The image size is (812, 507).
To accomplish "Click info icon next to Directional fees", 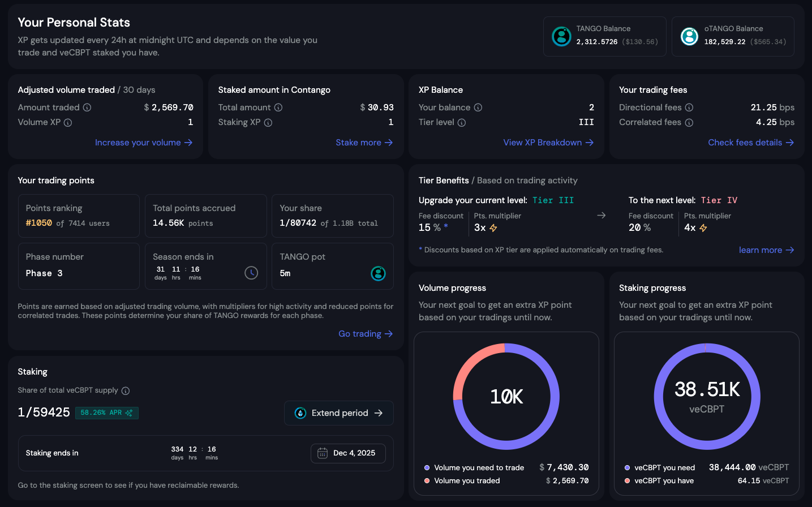I will tap(689, 108).
